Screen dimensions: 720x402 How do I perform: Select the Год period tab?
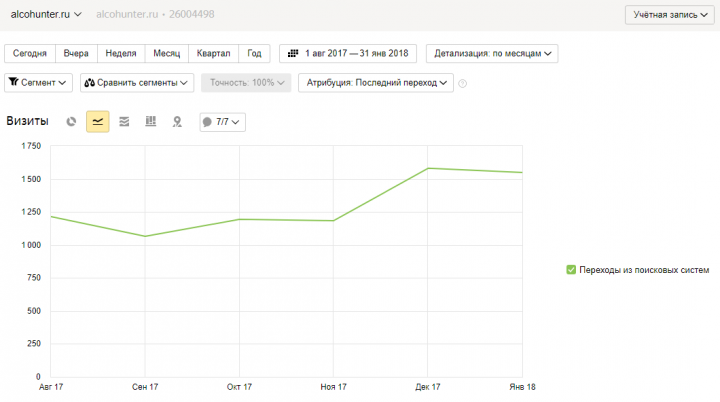(x=254, y=53)
